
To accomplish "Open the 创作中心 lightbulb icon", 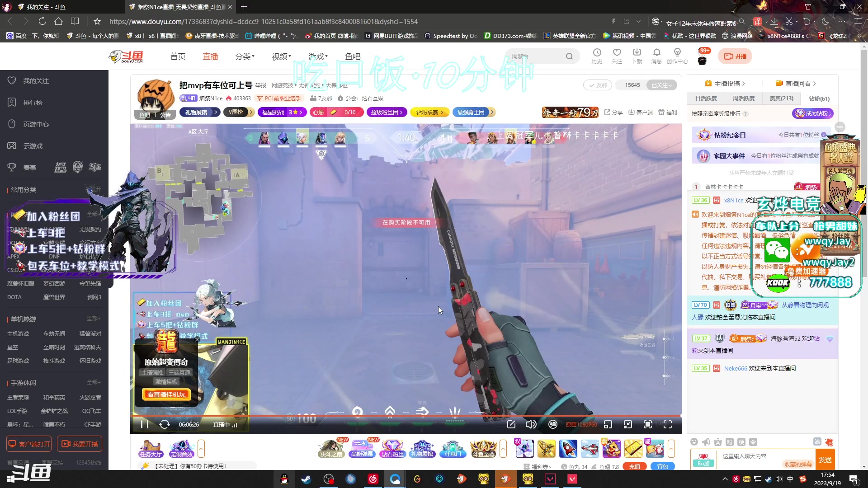I will 677,56.
